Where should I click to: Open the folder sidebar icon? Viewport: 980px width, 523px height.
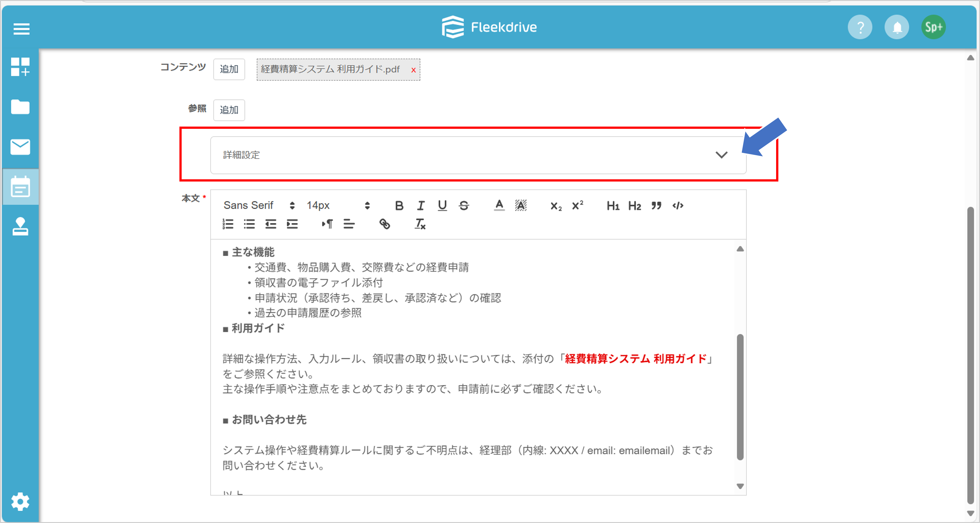[x=20, y=107]
